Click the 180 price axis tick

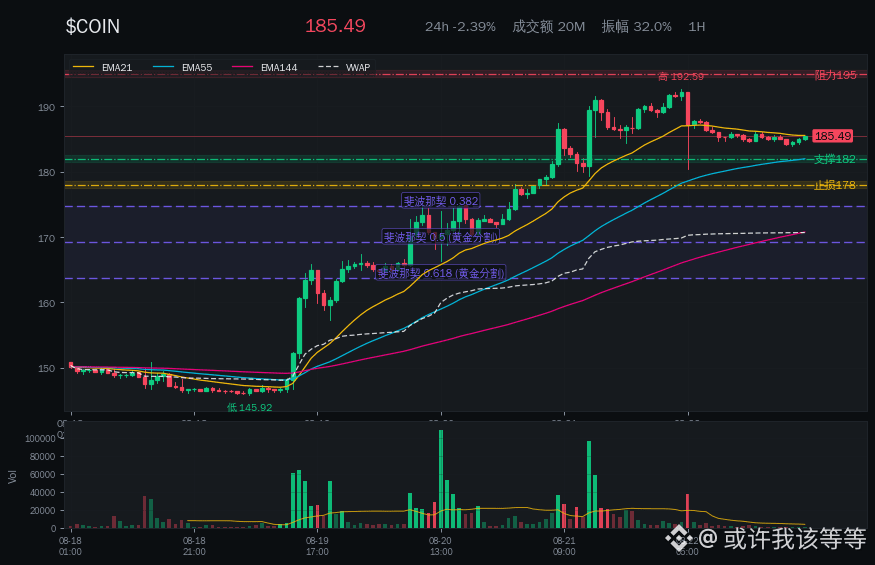pos(47,173)
